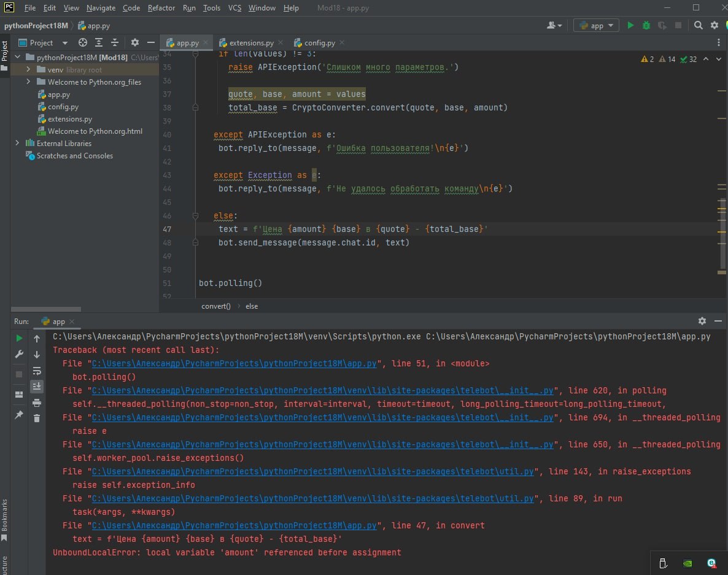728x575 pixels.
Task: Open Run panel settings gear
Action: coord(702,321)
